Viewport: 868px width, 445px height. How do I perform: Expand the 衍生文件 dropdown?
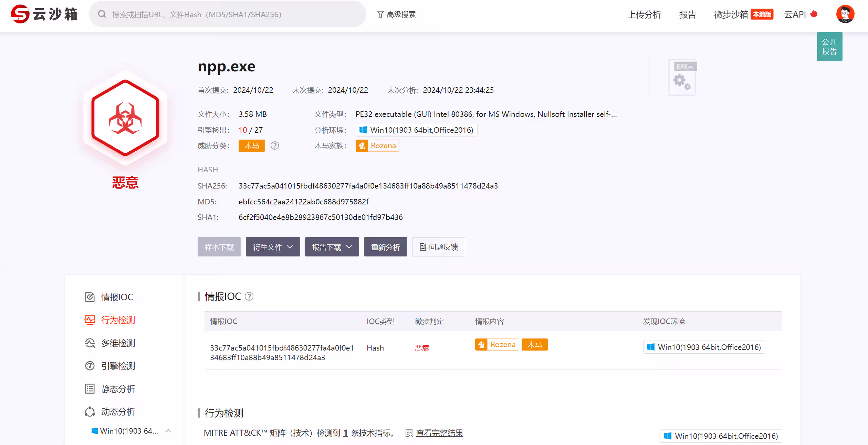click(273, 247)
